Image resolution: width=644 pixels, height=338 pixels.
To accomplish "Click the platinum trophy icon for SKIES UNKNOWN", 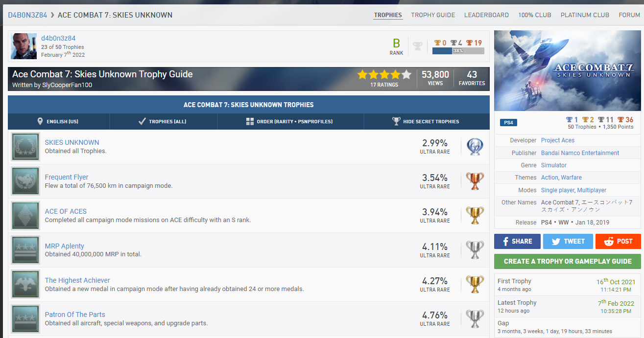I will (x=474, y=147).
